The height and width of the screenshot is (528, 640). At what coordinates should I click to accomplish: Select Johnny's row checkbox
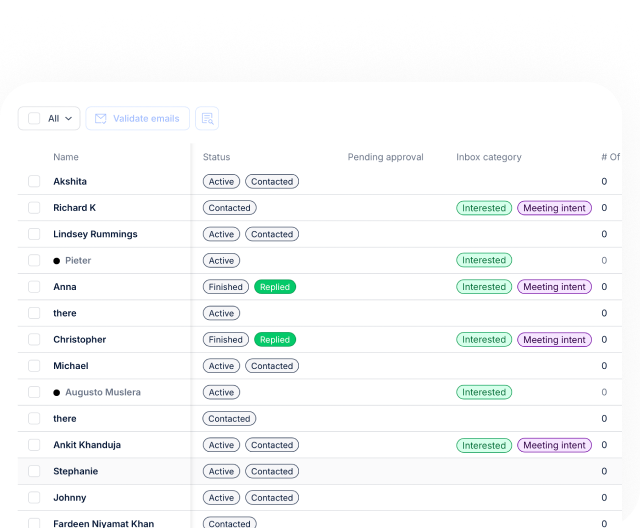(x=34, y=497)
